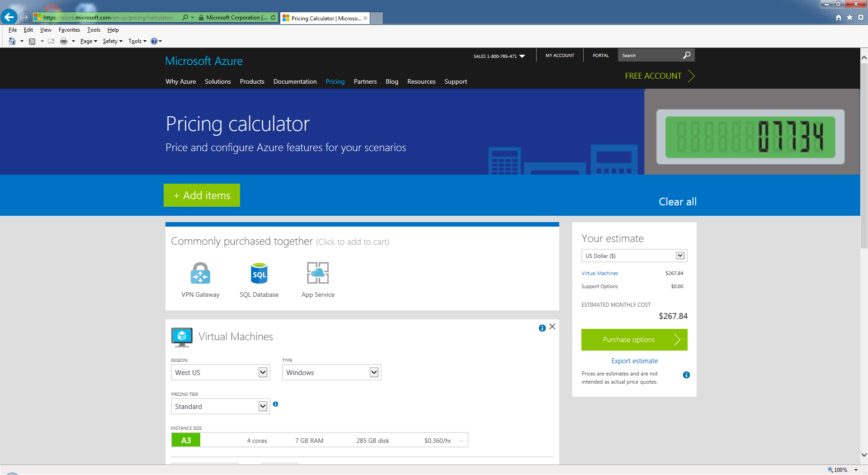
Task: Click info icon beside price estimates disclaimer
Action: (x=686, y=375)
